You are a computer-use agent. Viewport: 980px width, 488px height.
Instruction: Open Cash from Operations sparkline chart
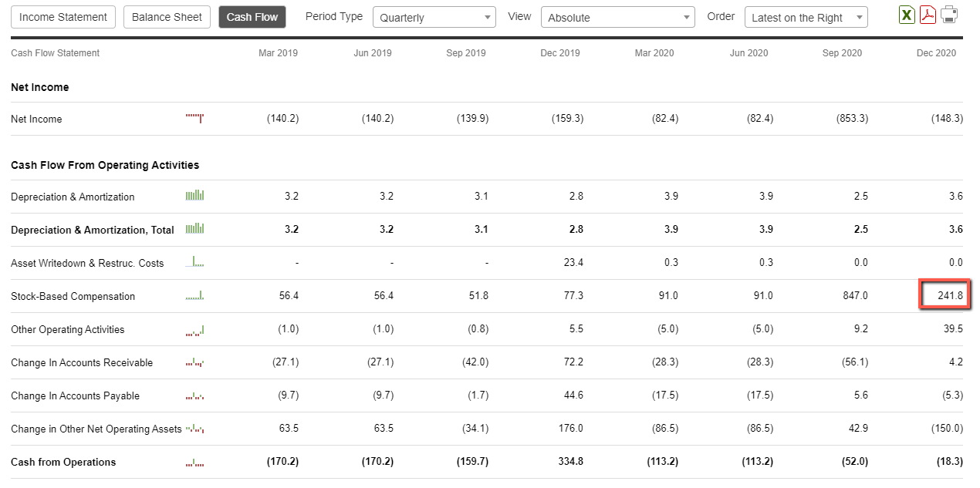[x=194, y=462]
